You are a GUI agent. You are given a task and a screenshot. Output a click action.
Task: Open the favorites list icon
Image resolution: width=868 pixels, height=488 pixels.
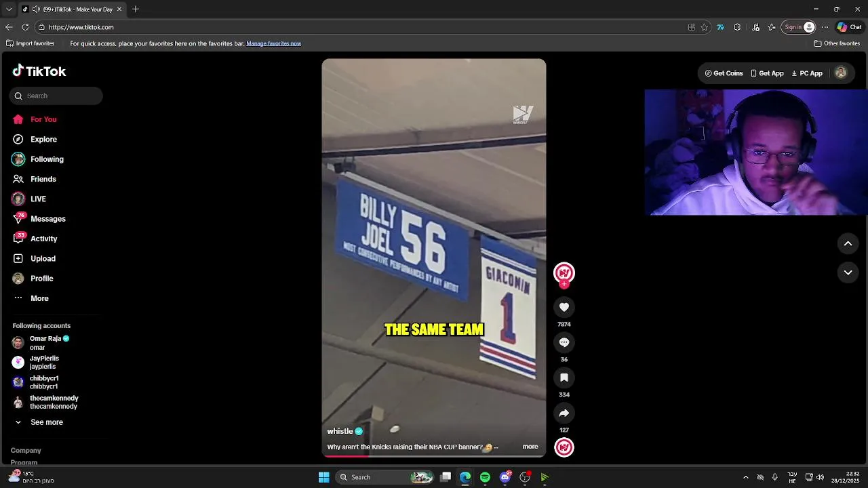pyautogui.click(x=772, y=27)
